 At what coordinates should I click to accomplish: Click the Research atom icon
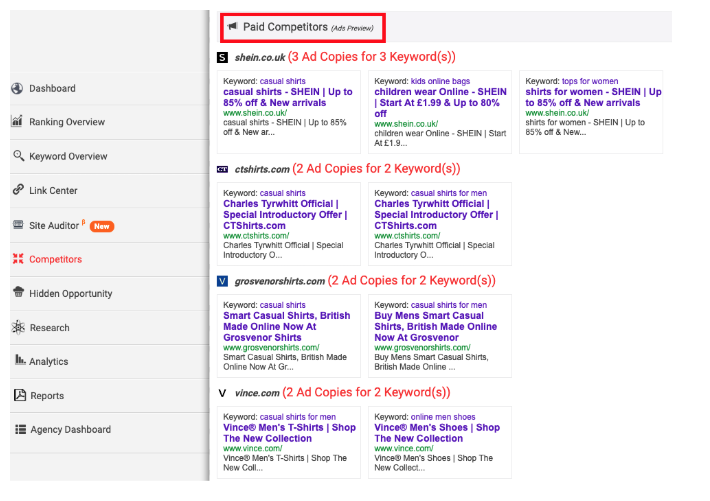(x=18, y=327)
